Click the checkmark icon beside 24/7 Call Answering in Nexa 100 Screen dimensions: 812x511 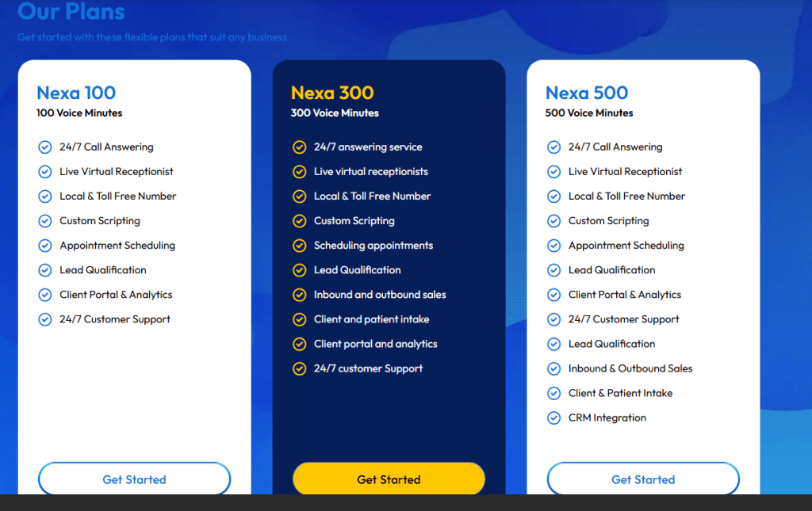point(45,147)
